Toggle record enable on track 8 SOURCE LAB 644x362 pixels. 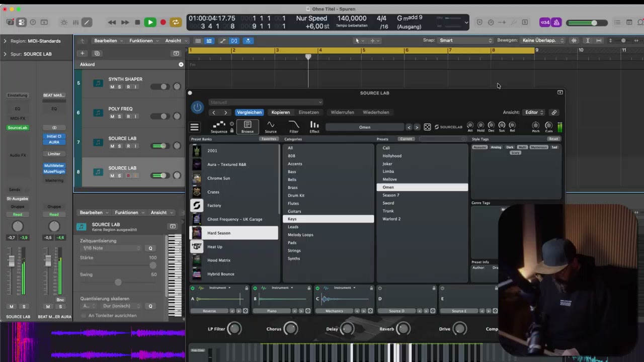[128, 176]
